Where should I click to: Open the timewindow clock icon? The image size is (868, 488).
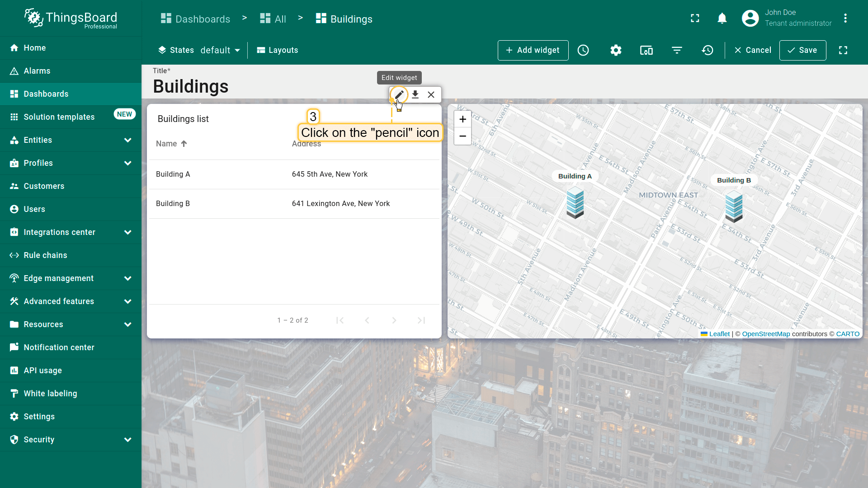tap(583, 50)
